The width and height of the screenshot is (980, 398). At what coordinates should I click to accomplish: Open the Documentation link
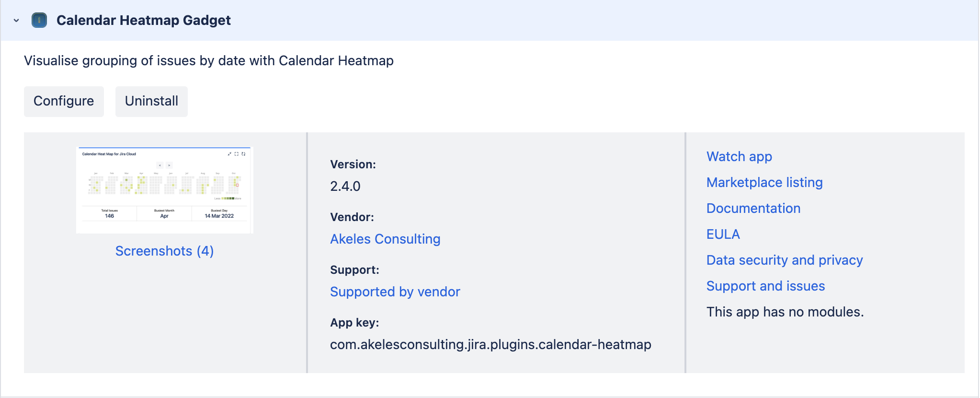click(753, 208)
